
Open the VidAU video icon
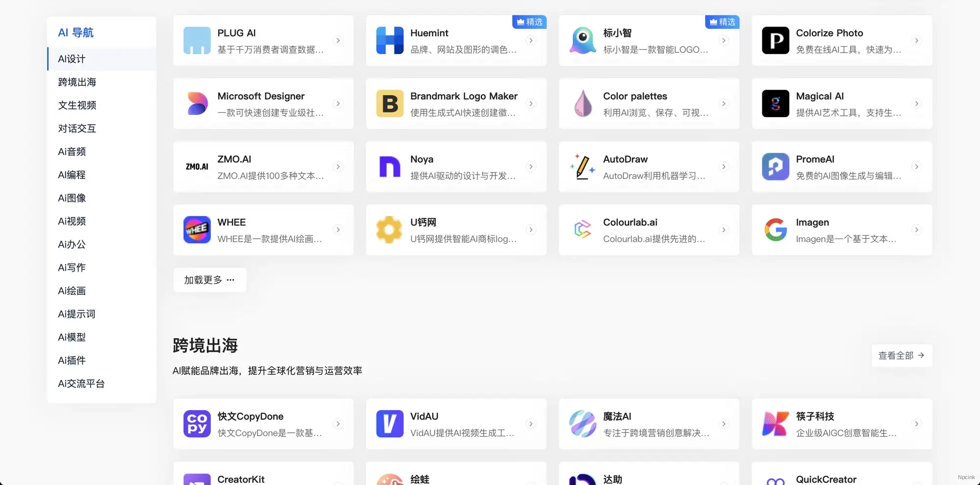coord(389,424)
